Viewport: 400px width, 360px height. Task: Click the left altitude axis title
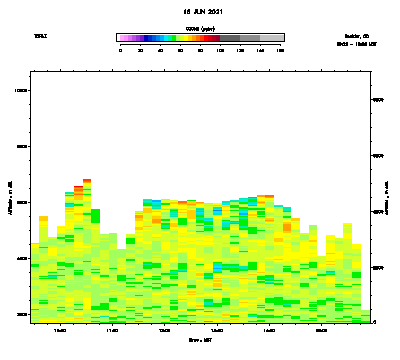[10, 198]
